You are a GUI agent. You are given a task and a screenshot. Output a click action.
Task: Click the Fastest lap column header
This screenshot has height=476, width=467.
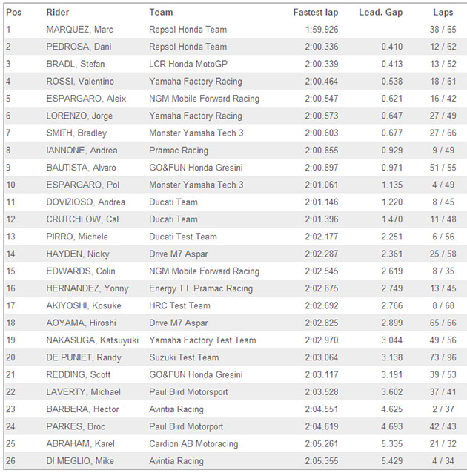[315, 12]
